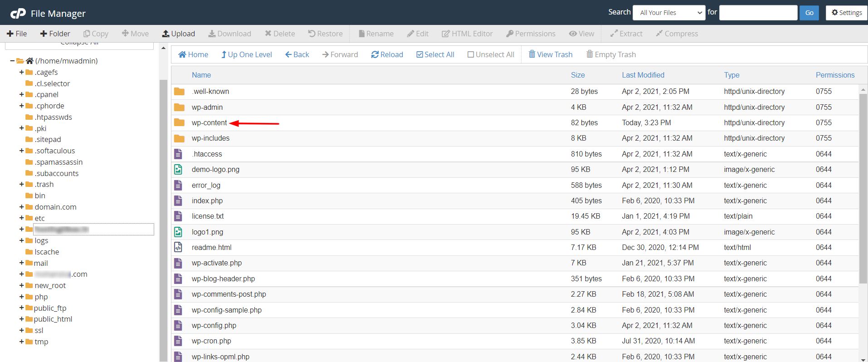
Task: Check the Select All checkbox
Action: click(x=420, y=54)
